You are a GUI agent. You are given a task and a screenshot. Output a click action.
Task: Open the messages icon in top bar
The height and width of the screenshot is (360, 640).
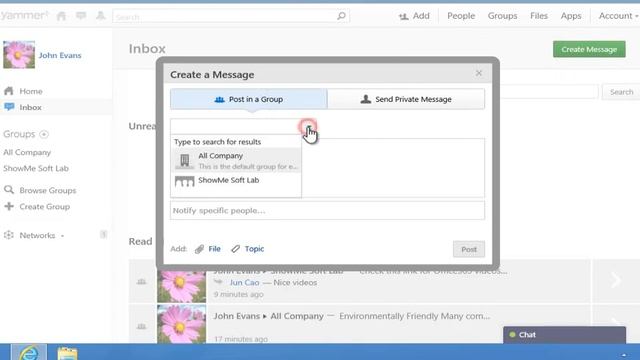click(81, 16)
